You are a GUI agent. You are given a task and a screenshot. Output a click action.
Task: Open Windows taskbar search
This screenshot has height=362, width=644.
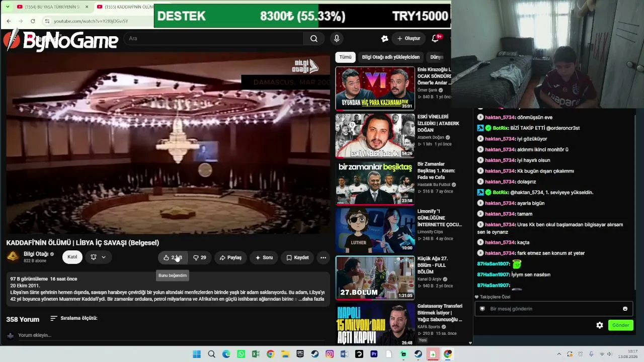click(x=212, y=354)
